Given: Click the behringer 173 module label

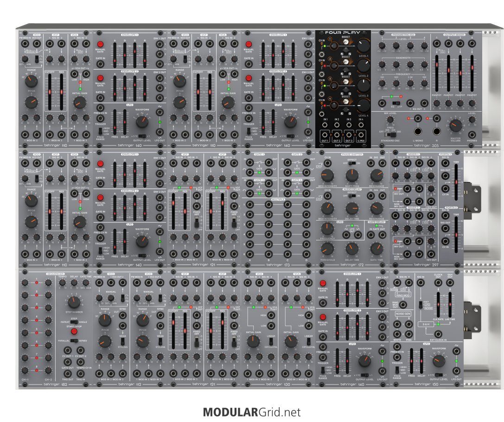Looking at the screenshot, I should point(278,265).
